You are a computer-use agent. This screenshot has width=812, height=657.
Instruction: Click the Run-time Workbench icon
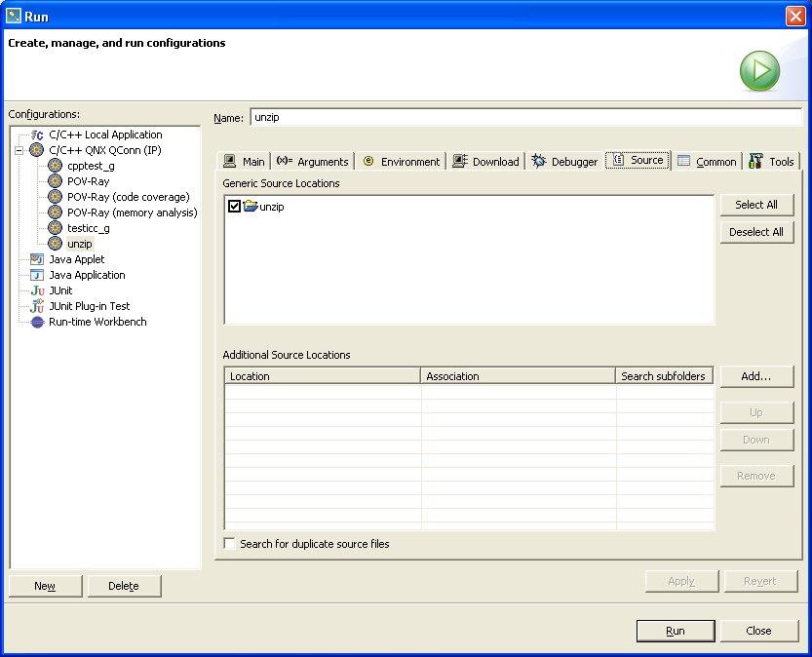coord(37,322)
